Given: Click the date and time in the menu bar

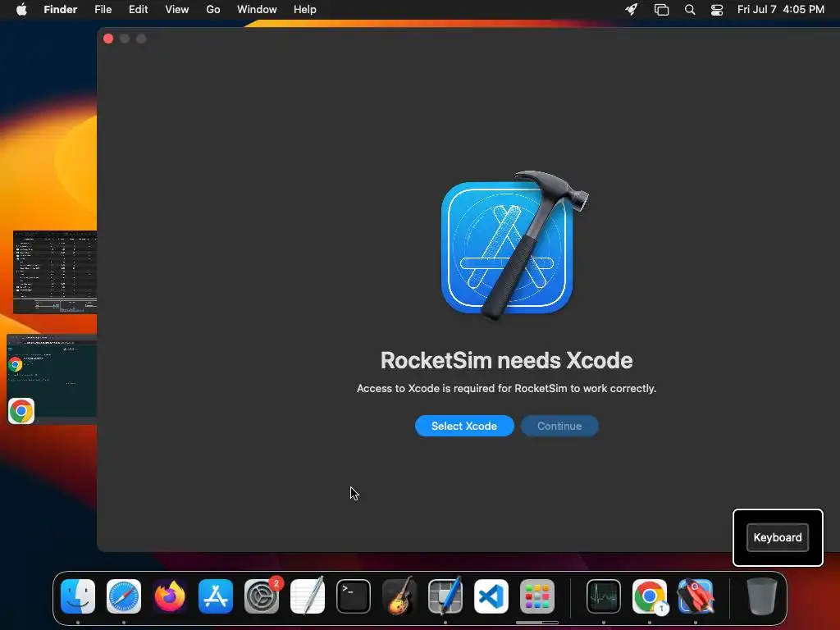Looking at the screenshot, I should click(x=781, y=10).
